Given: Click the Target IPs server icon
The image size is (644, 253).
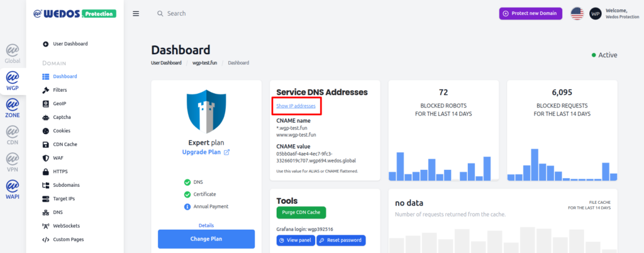Looking at the screenshot, I should pos(45,199).
